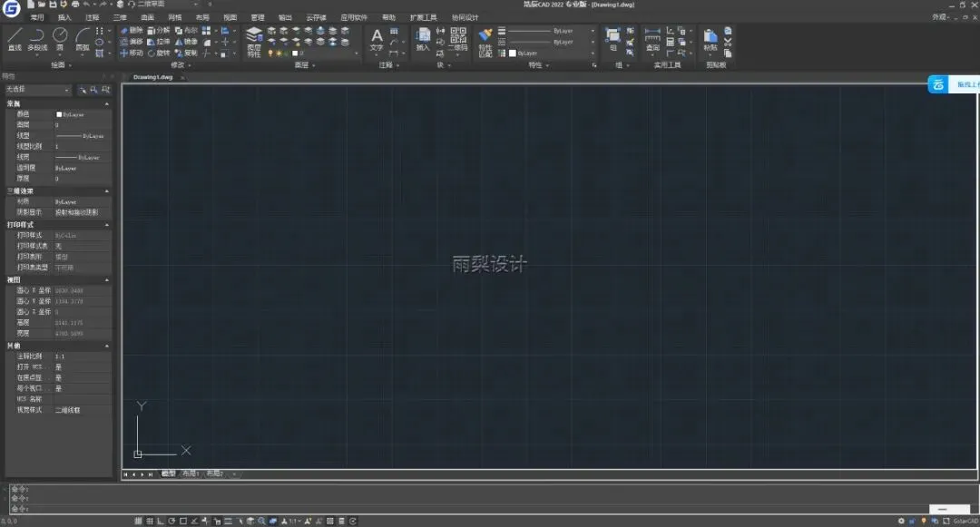This screenshot has height=527, width=980.
Task: Click the 复制 (Copy) tool
Action: tap(186, 54)
